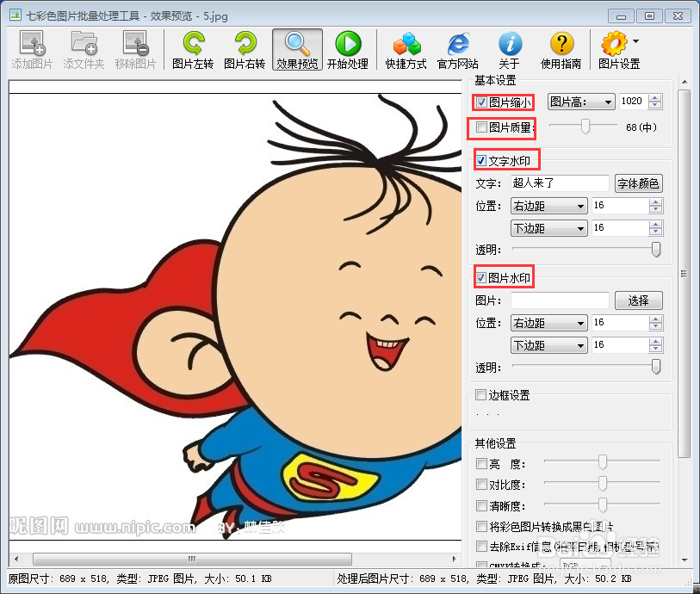Open text watermark 右边距 position dropdown
The image size is (700, 594).
pos(548,206)
